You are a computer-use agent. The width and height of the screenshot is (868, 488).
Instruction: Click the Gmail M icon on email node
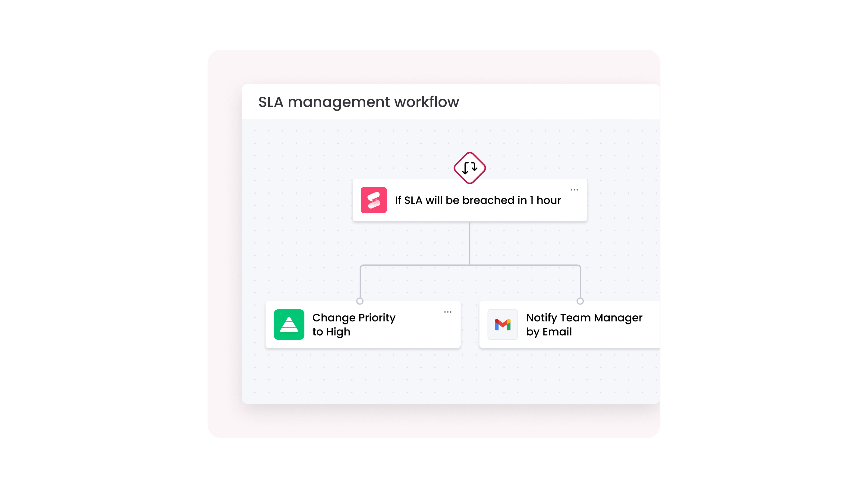(502, 324)
